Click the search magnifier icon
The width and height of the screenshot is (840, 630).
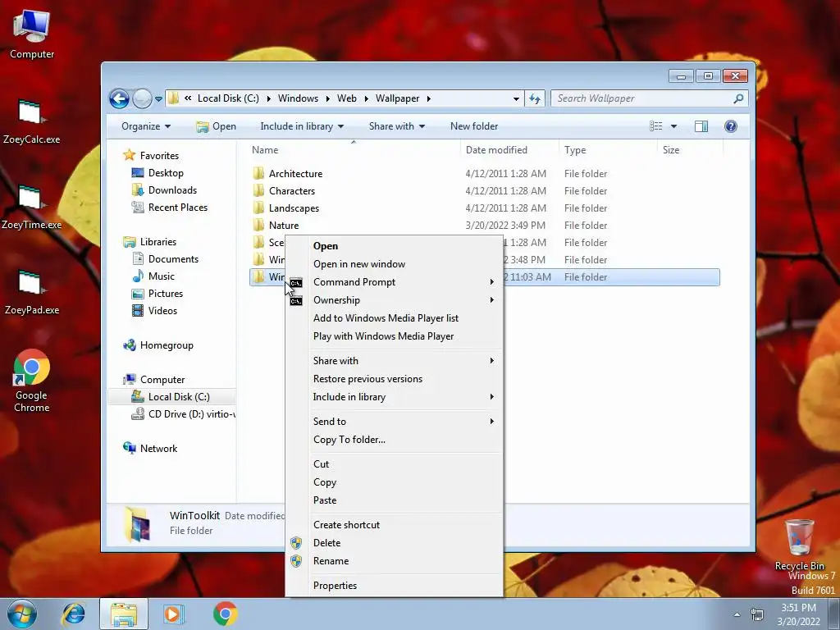[738, 98]
